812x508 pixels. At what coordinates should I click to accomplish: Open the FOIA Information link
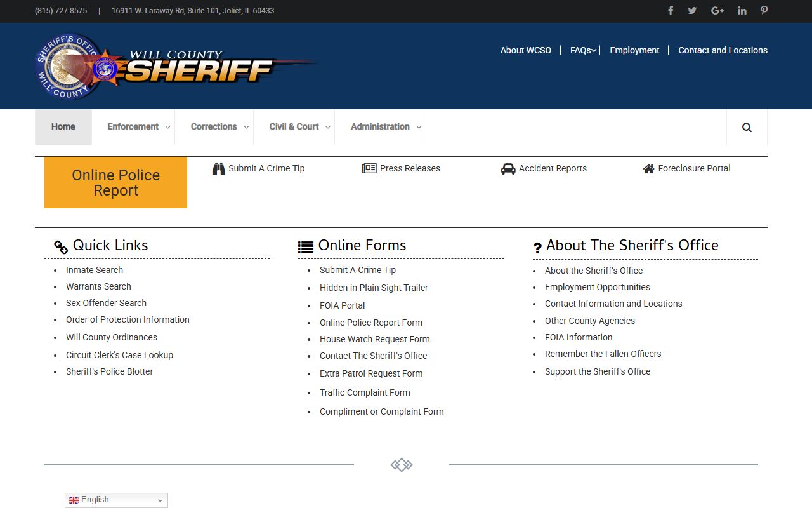tap(579, 337)
